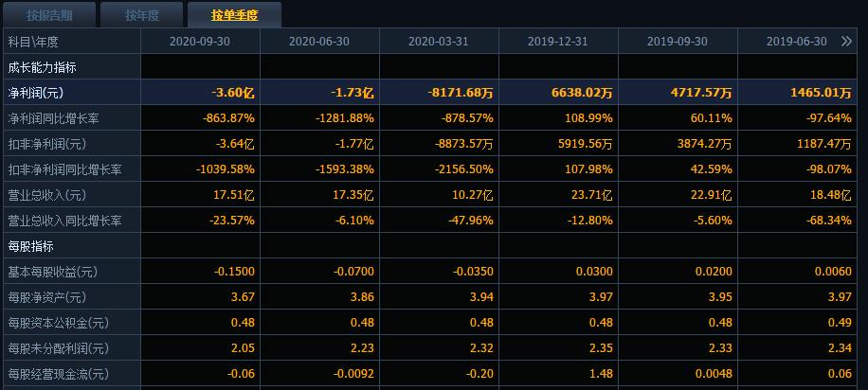The width and height of the screenshot is (868, 390).
Task: Click the growth rate cell -97.64%
Action: [828, 118]
